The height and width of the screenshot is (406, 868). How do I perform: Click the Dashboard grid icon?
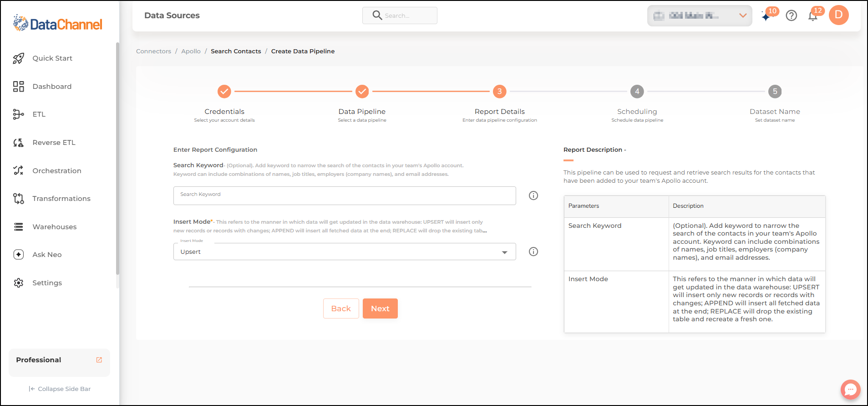[x=18, y=87]
